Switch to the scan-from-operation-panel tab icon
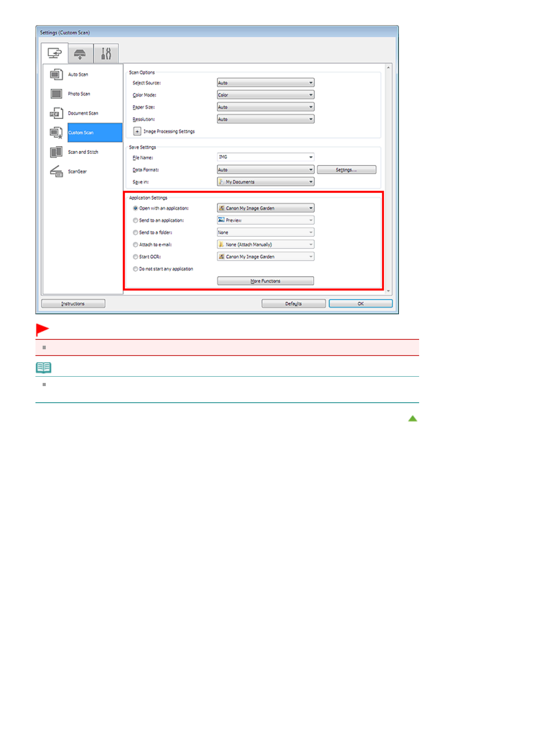The height and width of the screenshot is (756, 534). (x=80, y=54)
